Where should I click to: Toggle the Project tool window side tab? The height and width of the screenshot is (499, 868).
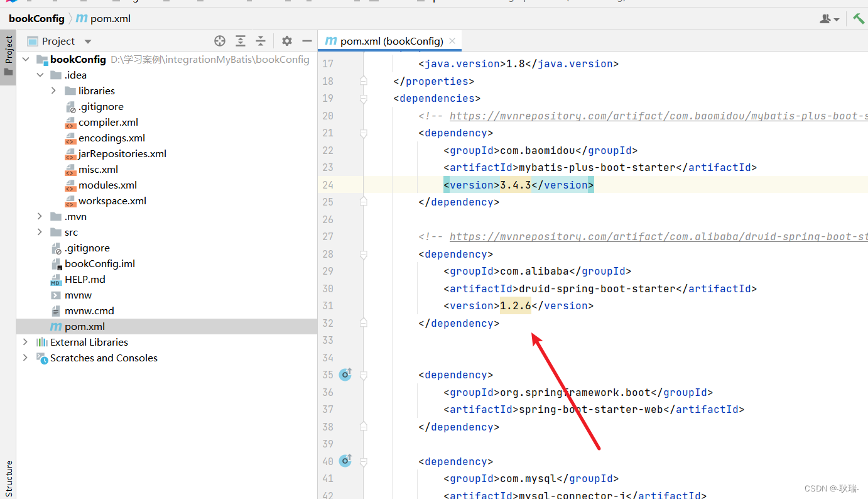[8, 57]
